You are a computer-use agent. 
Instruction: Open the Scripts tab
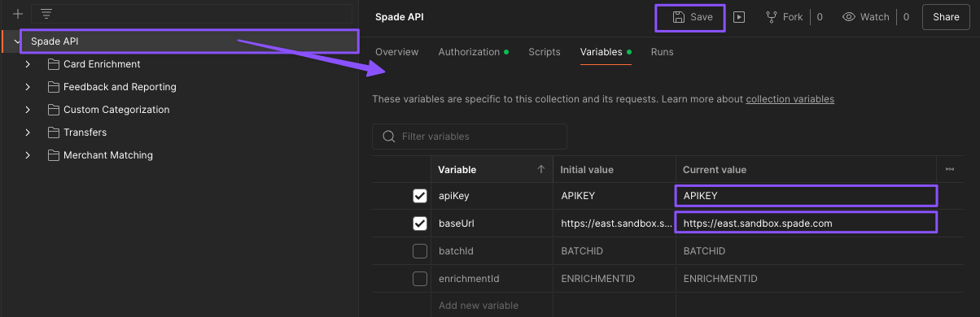[x=545, y=52]
